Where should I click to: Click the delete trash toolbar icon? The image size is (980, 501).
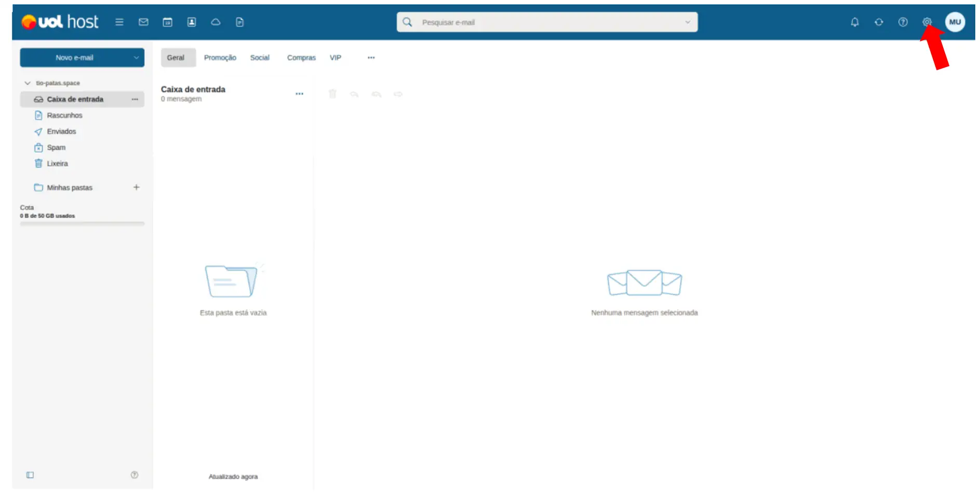tap(332, 94)
